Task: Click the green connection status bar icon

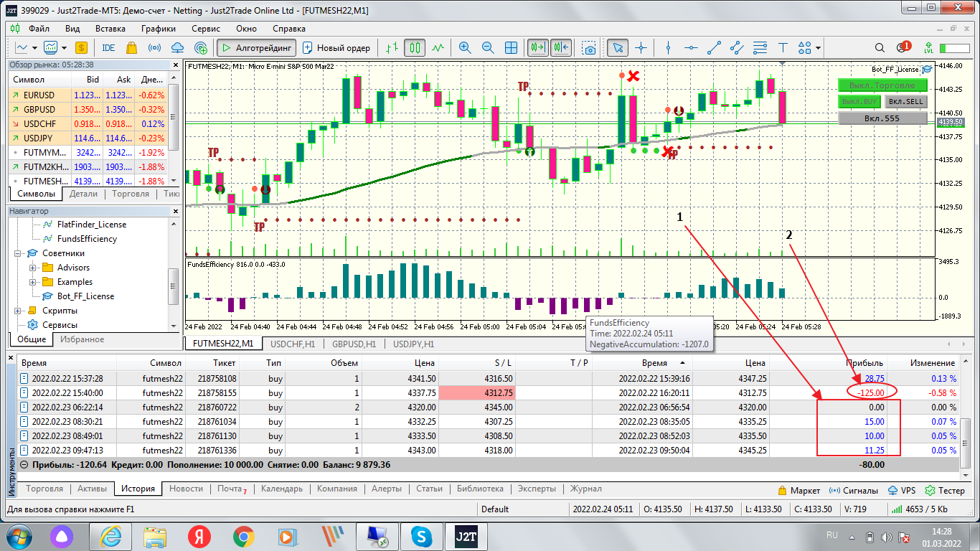Action: pos(953,48)
